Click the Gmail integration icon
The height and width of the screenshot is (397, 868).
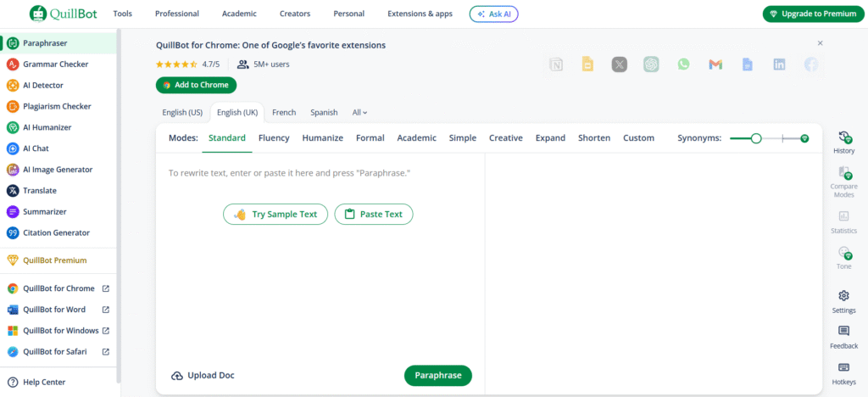tap(715, 64)
